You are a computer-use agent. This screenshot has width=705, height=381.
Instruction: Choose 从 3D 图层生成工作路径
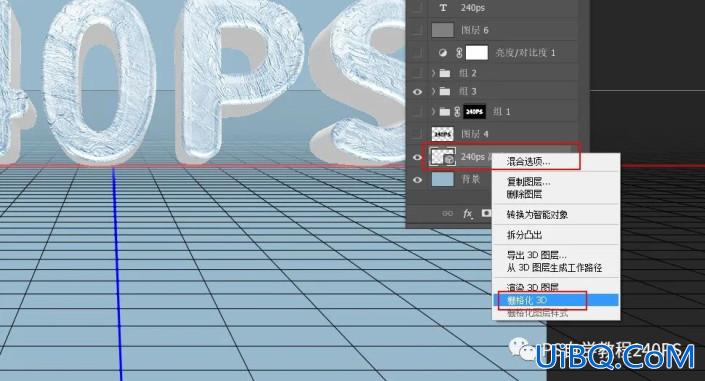[554, 268]
